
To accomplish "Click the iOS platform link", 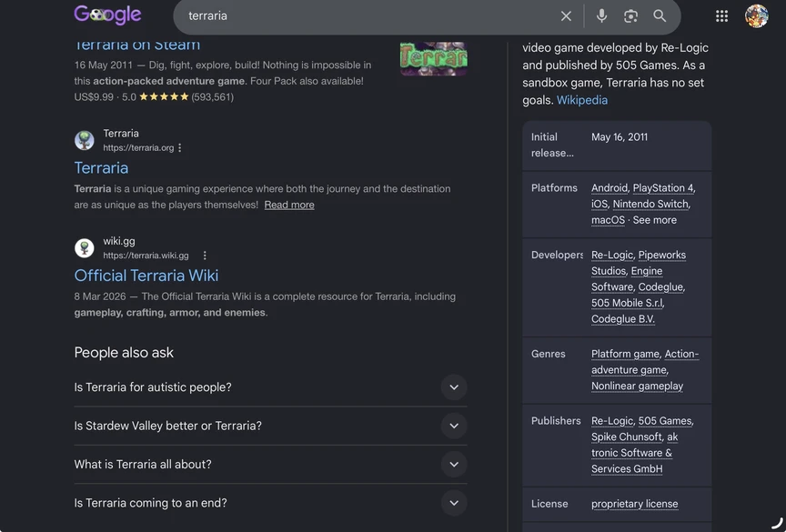I will 599,204.
